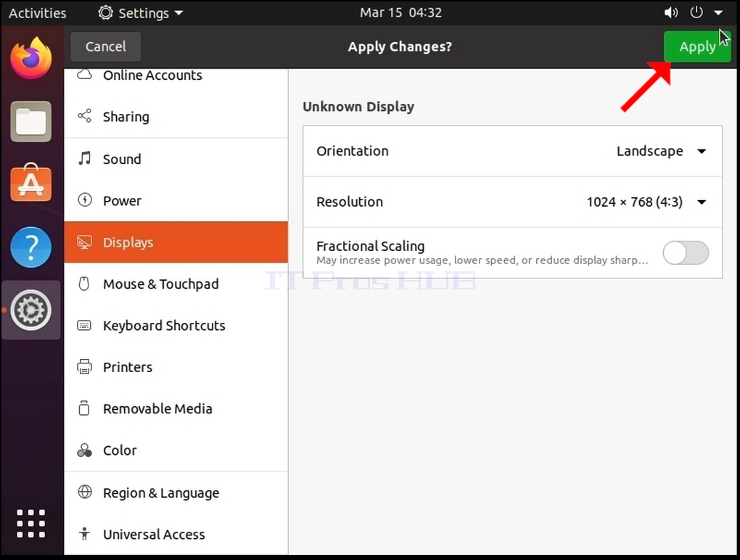Screen dimensions: 740x560
Task: Select Displays in the sidebar
Action: tap(176, 242)
